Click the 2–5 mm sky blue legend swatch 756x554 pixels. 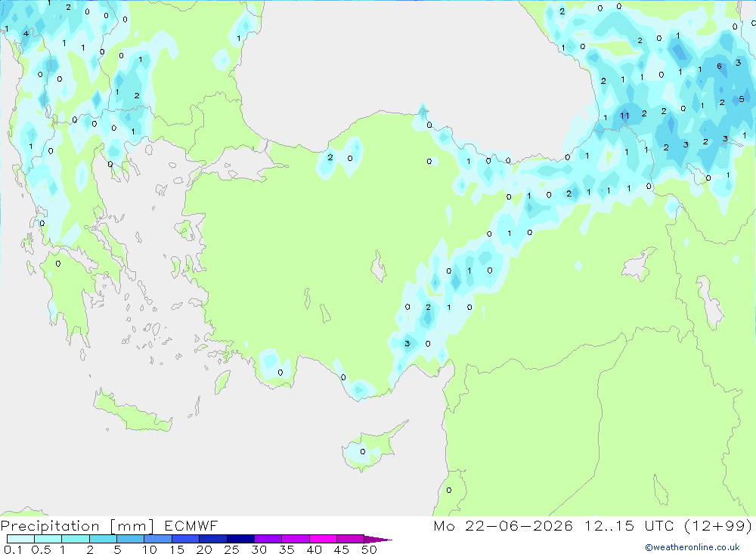click(103, 539)
